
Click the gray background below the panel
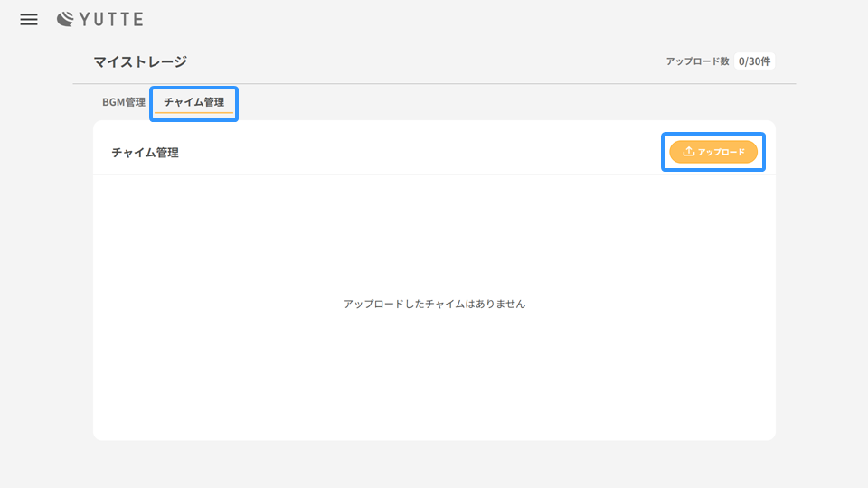[x=434, y=464]
